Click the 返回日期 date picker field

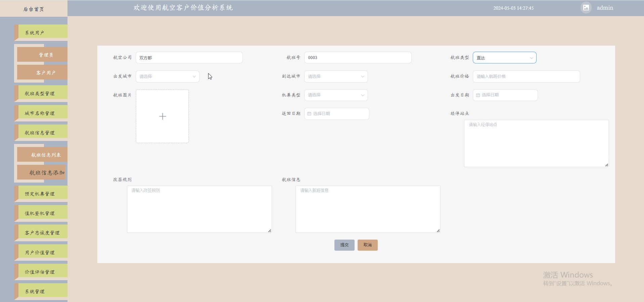[337, 114]
